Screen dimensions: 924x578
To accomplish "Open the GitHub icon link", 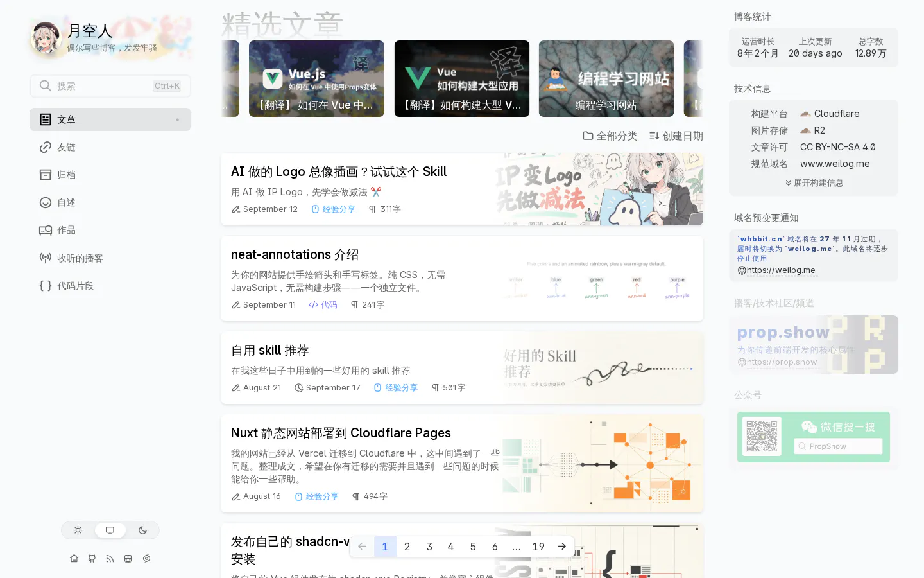I will tap(92, 559).
